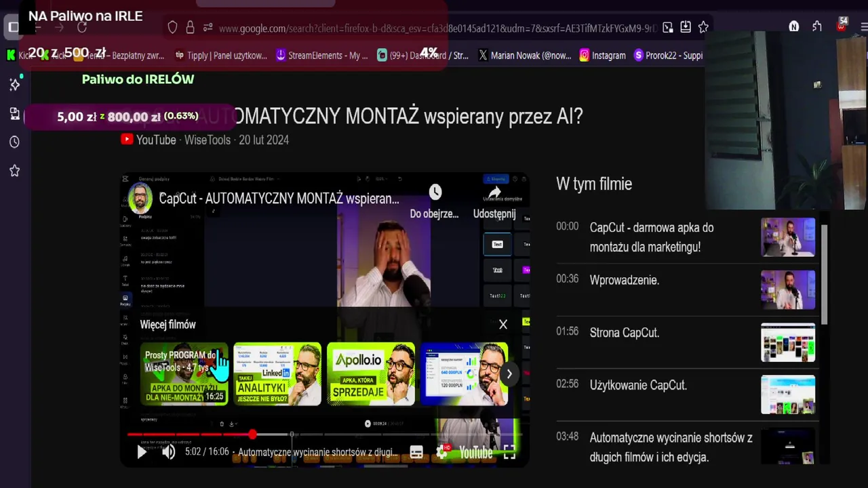The image size is (868, 488).
Task: Open synced tabs icon in left sidebar
Action: pos(14,113)
